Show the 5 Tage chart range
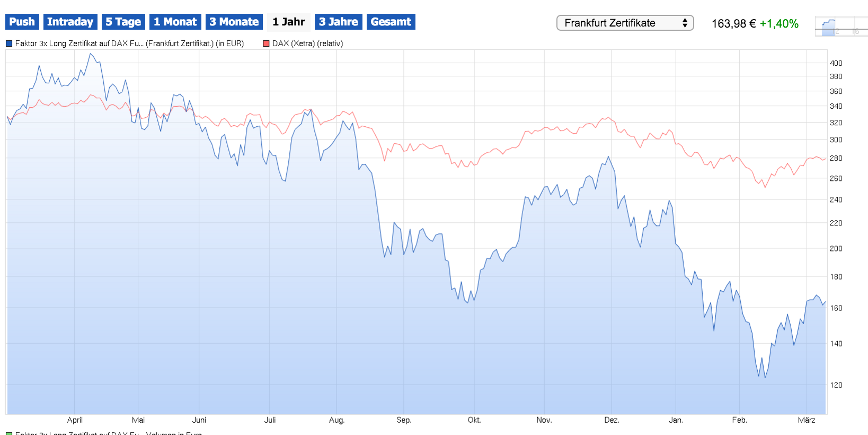Screen dimensions: 868x435 point(123,22)
